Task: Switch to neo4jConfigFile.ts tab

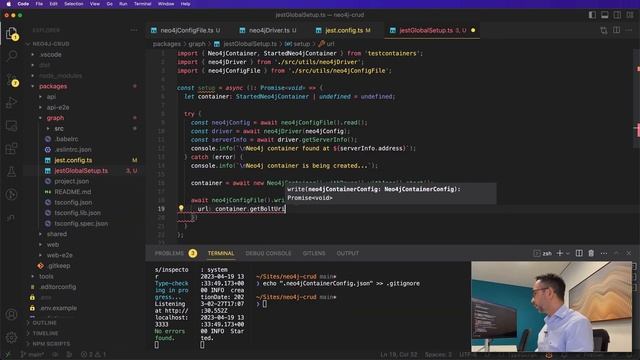Action: (x=186, y=30)
